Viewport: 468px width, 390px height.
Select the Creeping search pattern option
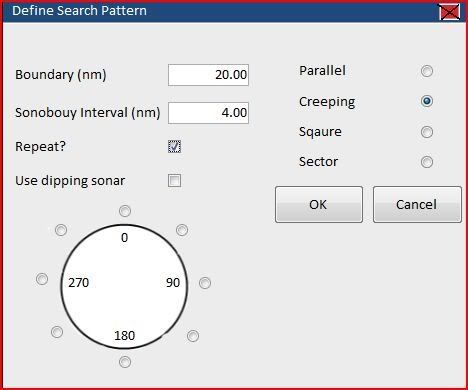[427, 101]
